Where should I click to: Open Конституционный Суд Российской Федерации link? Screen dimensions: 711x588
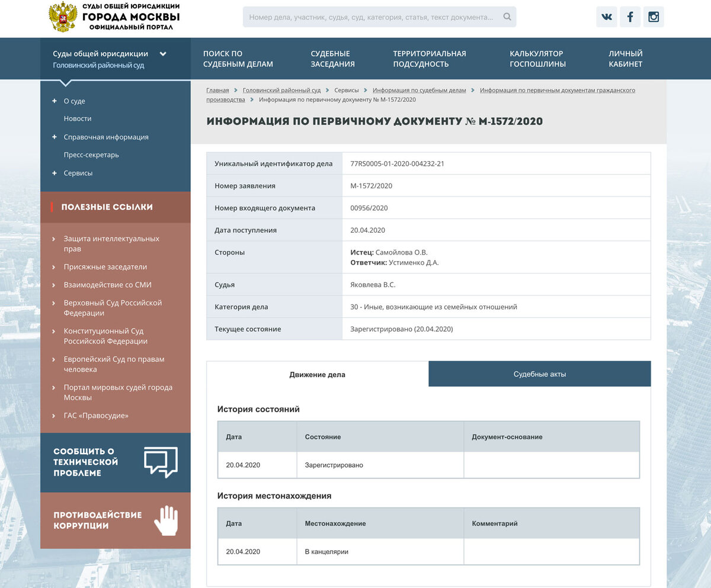[x=105, y=336]
